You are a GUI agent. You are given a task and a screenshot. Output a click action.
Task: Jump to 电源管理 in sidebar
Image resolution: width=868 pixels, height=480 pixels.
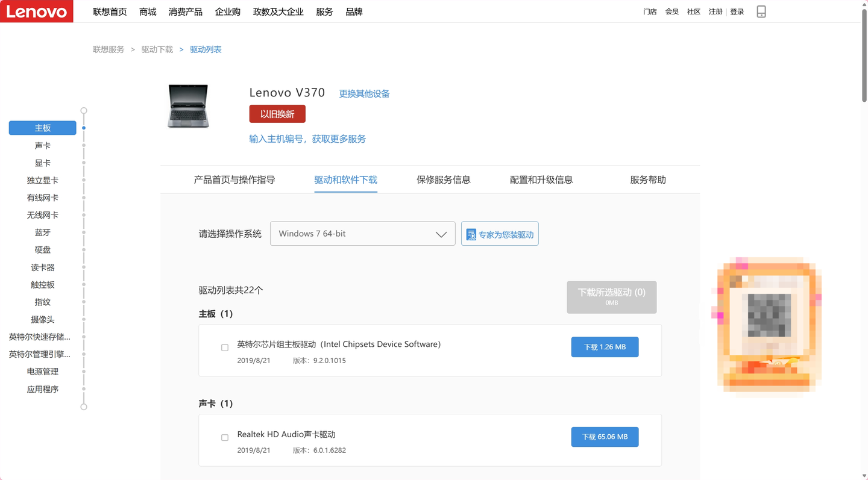(43, 372)
